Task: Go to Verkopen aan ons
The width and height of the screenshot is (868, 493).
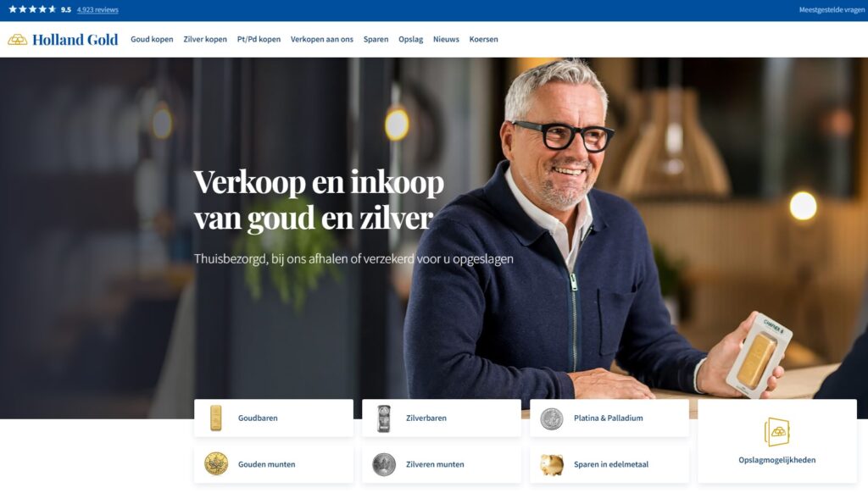Action: (321, 39)
